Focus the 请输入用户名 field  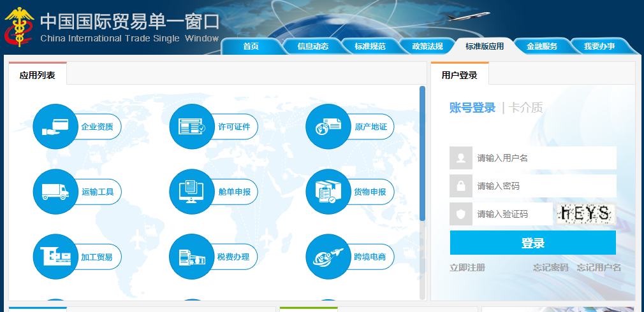coord(544,158)
